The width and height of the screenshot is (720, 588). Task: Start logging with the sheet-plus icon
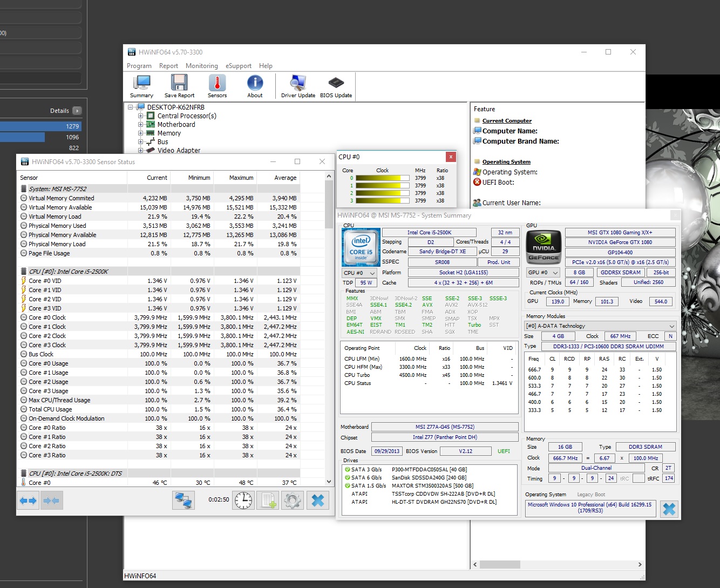click(x=268, y=500)
